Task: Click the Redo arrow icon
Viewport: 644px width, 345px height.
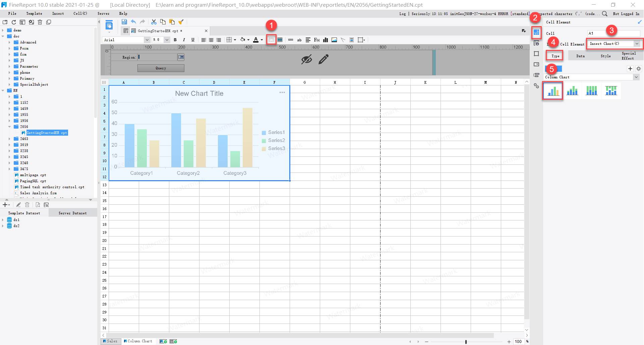Action: click(142, 22)
